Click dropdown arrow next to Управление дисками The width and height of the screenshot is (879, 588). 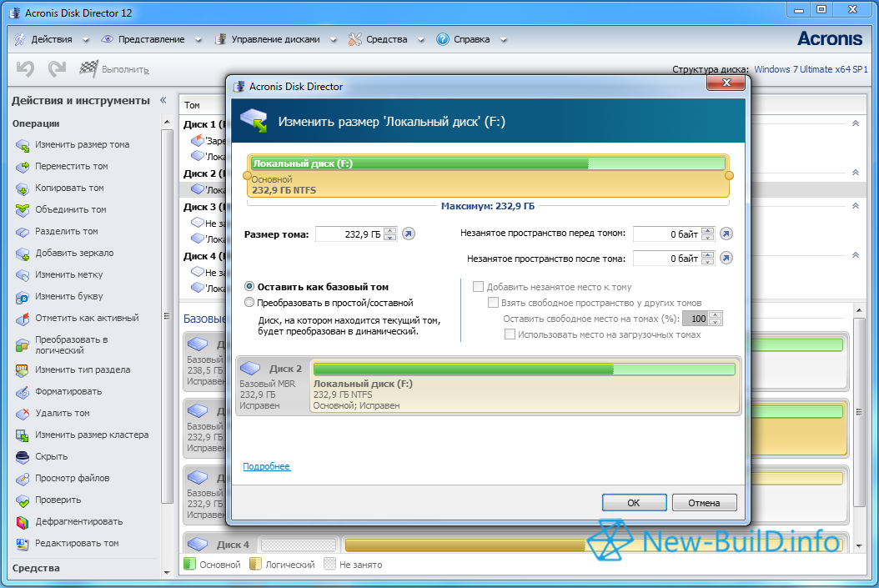(333, 40)
